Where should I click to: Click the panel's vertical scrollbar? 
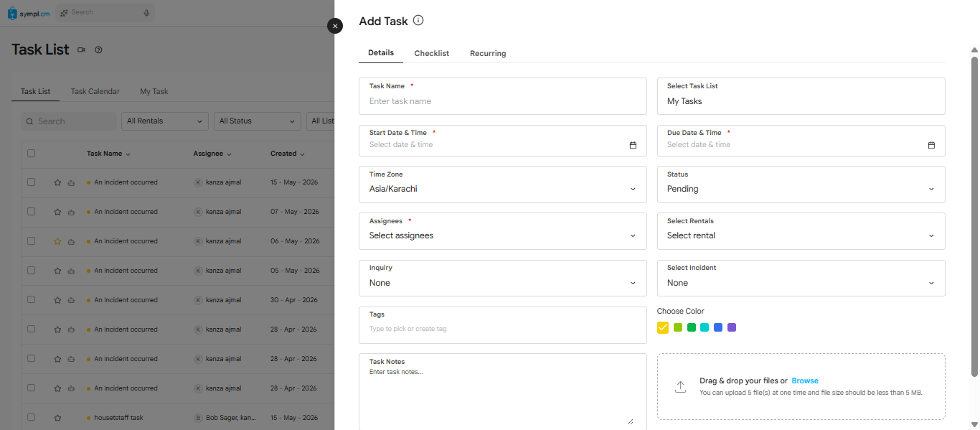pyautogui.click(x=974, y=215)
